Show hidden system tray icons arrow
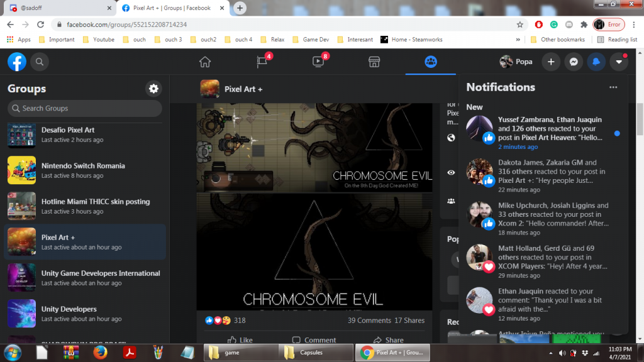Screen dimensions: 644x362 550,353
